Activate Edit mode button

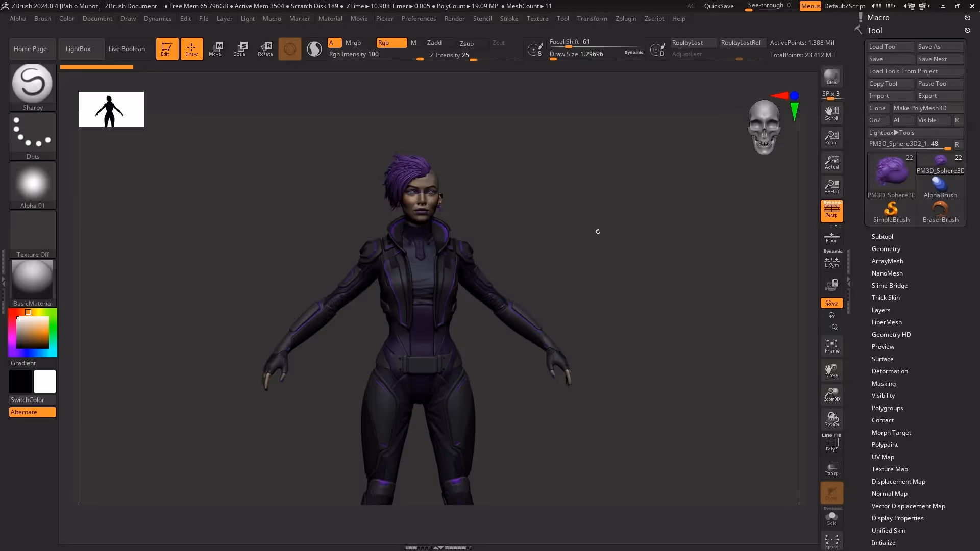pos(167,49)
